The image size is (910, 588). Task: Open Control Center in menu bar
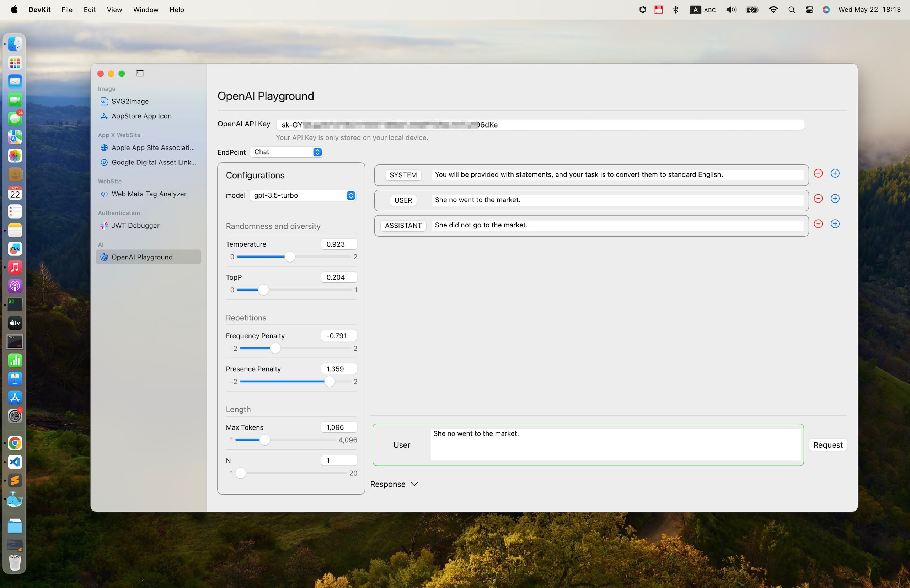809,10
